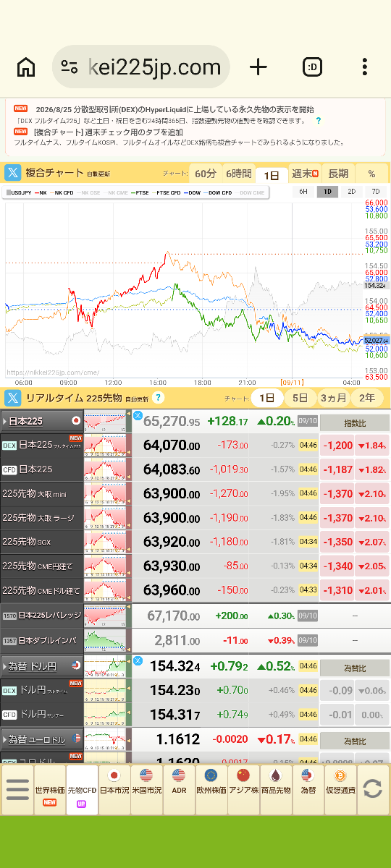
Task: Expand the 為替 ユーロドル group header
Action: [42, 740]
